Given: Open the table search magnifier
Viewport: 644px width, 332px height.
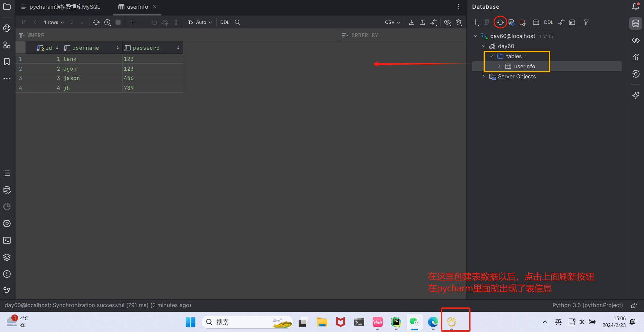Looking at the screenshot, I should (x=237, y=22).
